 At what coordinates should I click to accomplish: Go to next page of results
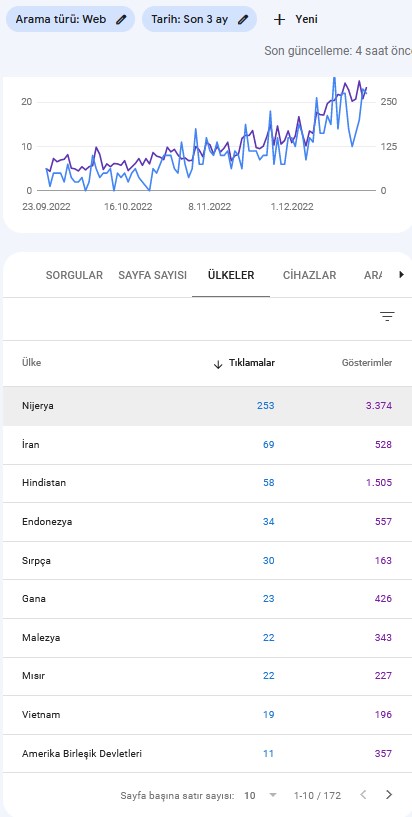pos(389,795)
